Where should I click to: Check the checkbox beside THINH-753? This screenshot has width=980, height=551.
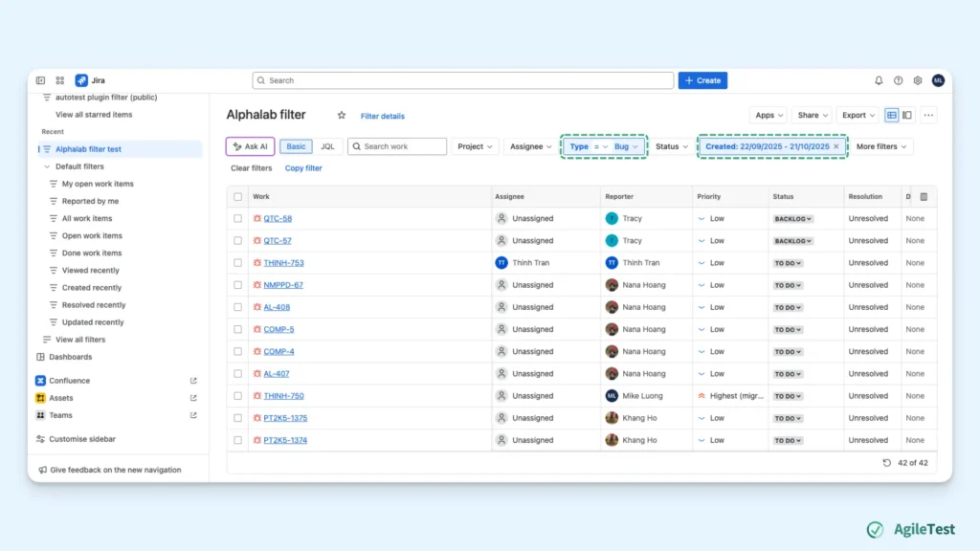(237, 262)
